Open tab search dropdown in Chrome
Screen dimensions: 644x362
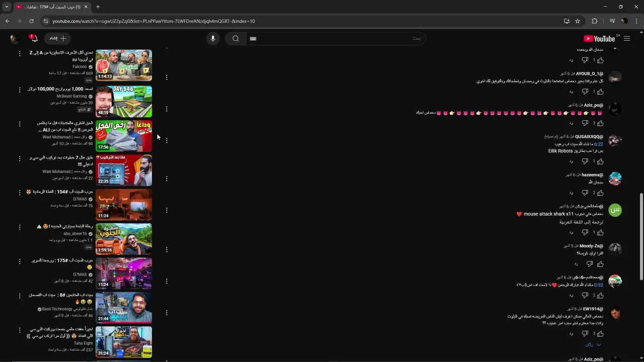click(7, 7)
